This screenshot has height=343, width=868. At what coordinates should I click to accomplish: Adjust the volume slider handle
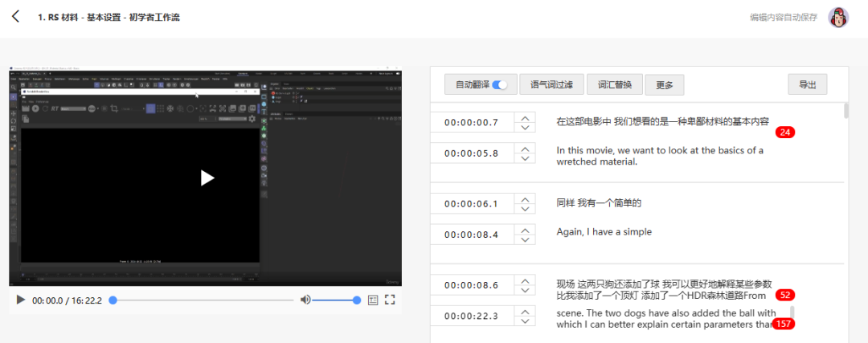click(x=357, y=300)
